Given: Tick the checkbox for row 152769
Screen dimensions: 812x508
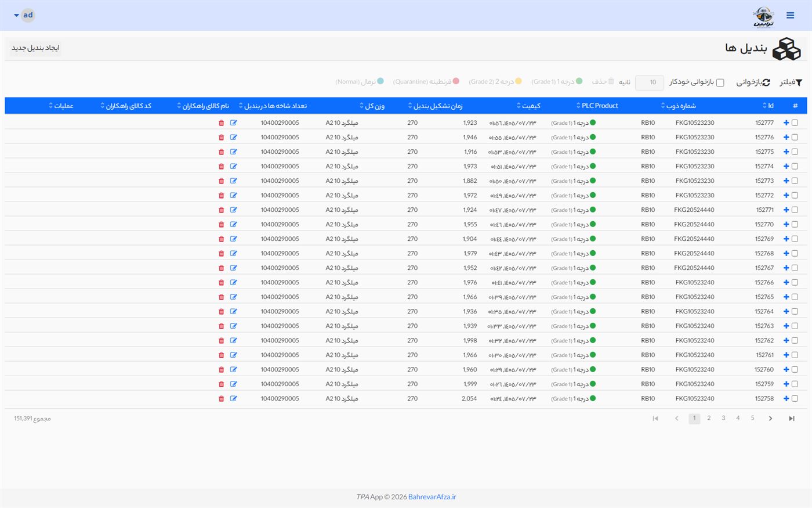Looking at the screenshot, I should (x=795, y=239).
